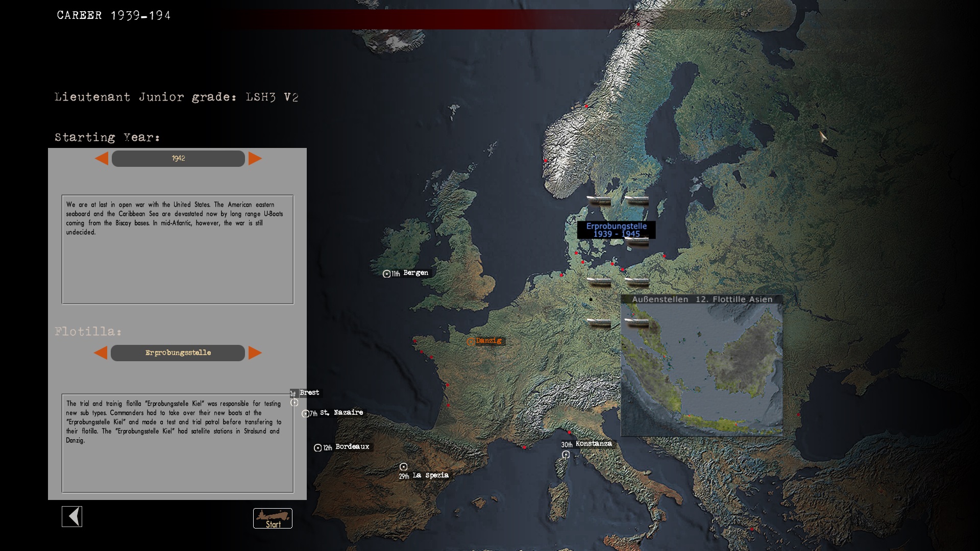Select next starting year arrow
This screenshot has height=551, width=980.
255,159
